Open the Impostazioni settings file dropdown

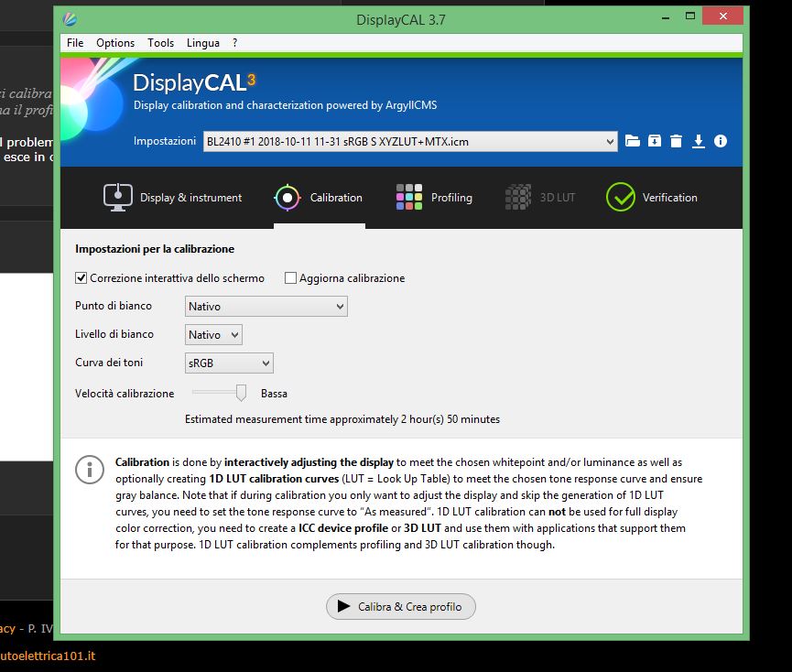point(410,141)
